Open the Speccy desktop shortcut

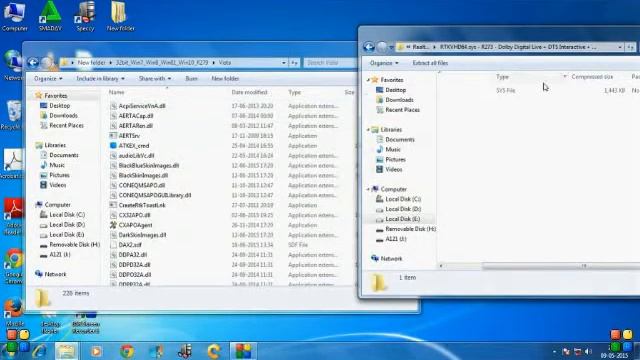coord(85,16)
